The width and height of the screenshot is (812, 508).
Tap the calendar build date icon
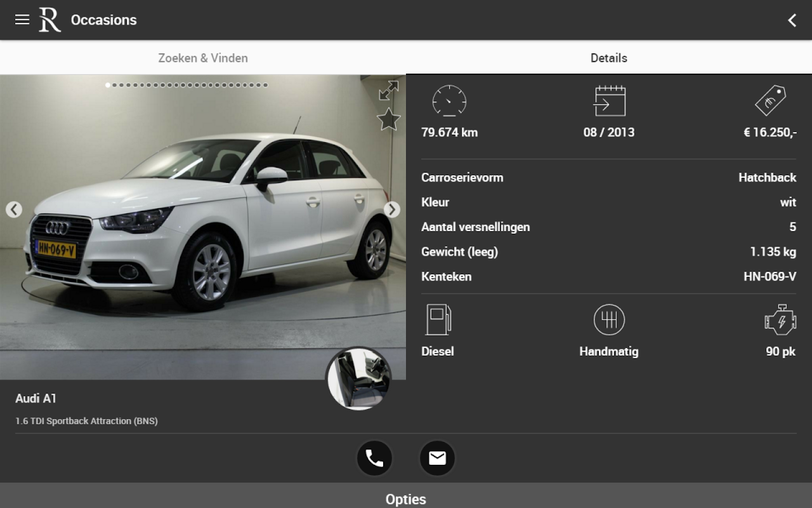click(x=609, y=100)
